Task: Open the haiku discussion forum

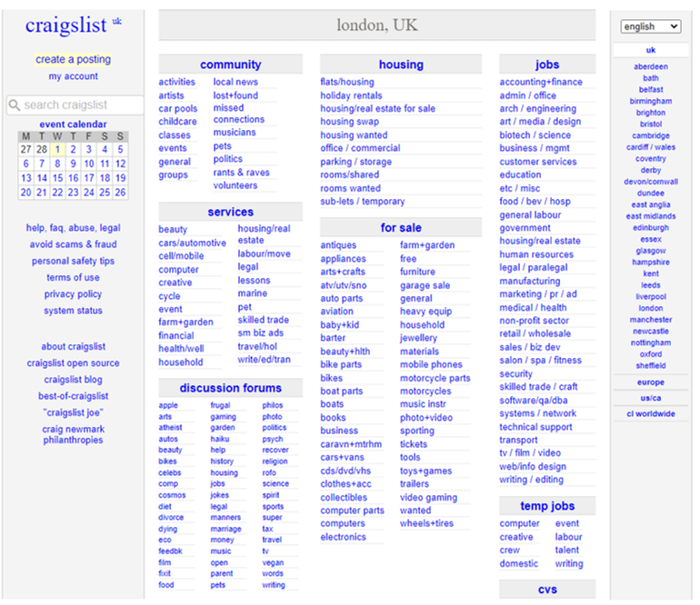Action: [220, 439]
